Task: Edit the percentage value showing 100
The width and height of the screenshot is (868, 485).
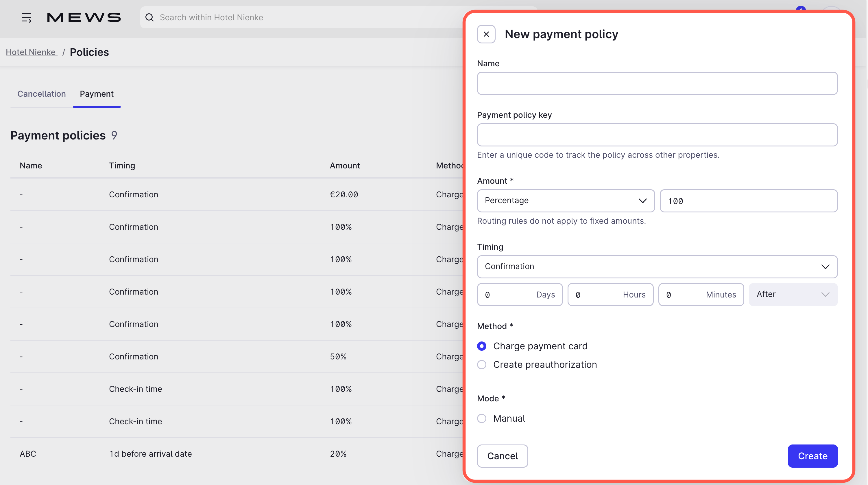Action: [x=748, y=201]
